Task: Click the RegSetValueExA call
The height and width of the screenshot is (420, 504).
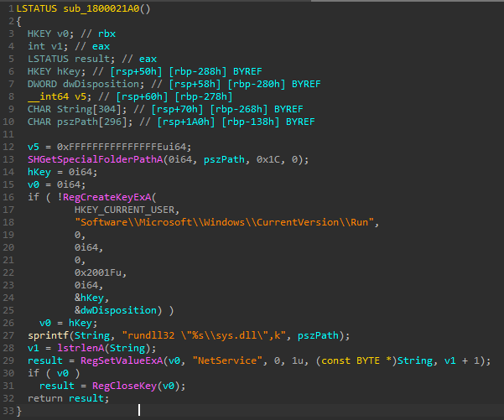Action: [122, 360]
